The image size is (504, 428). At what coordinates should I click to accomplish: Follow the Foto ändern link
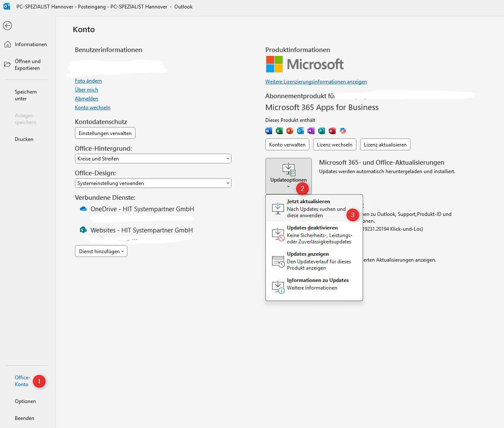click(88, 81)
